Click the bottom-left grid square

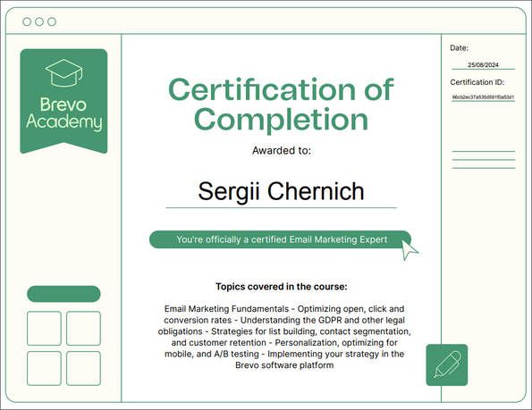(x=44, y=368)
